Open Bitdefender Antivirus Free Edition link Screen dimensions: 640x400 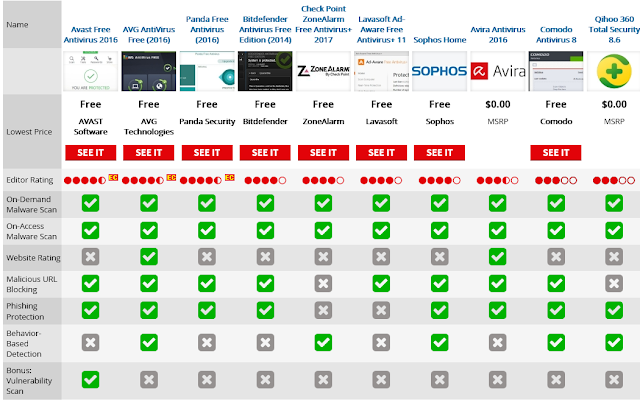(265, 29)
